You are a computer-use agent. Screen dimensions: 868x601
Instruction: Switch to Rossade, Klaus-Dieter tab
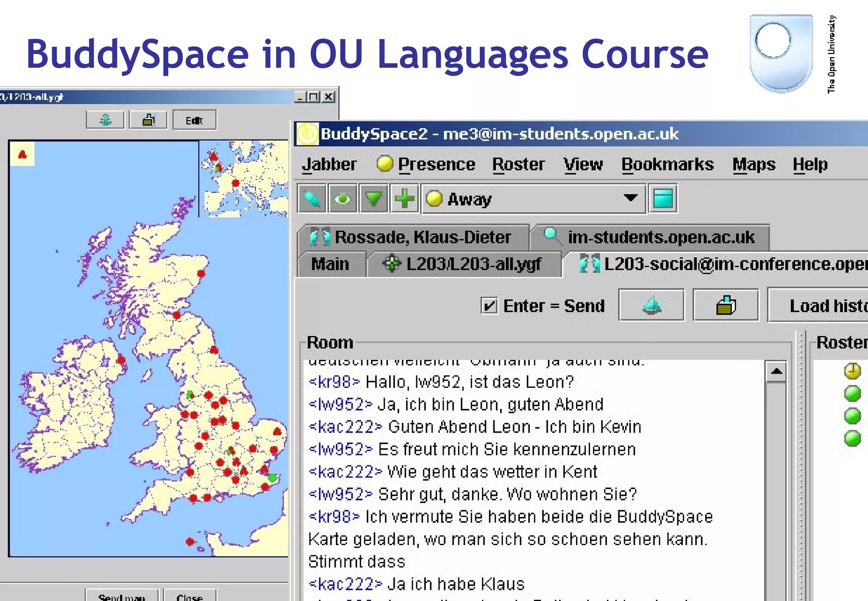click(414, 237)
